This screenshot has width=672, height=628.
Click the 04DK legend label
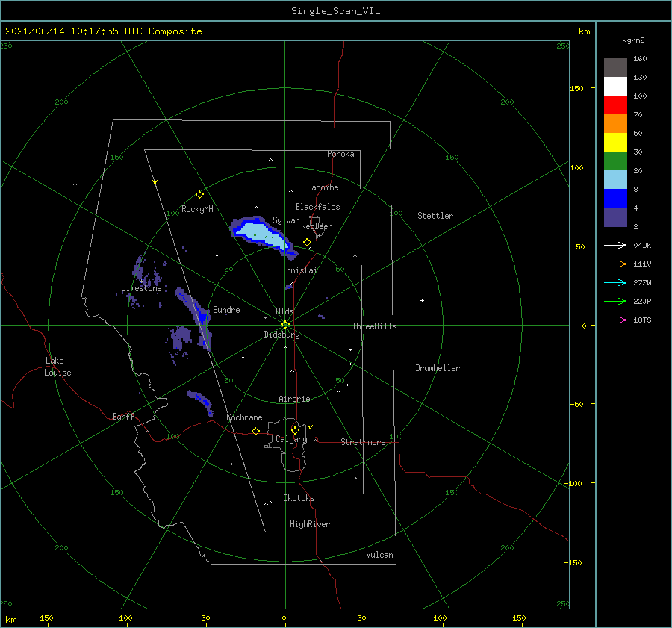click(x=642, y=246)
